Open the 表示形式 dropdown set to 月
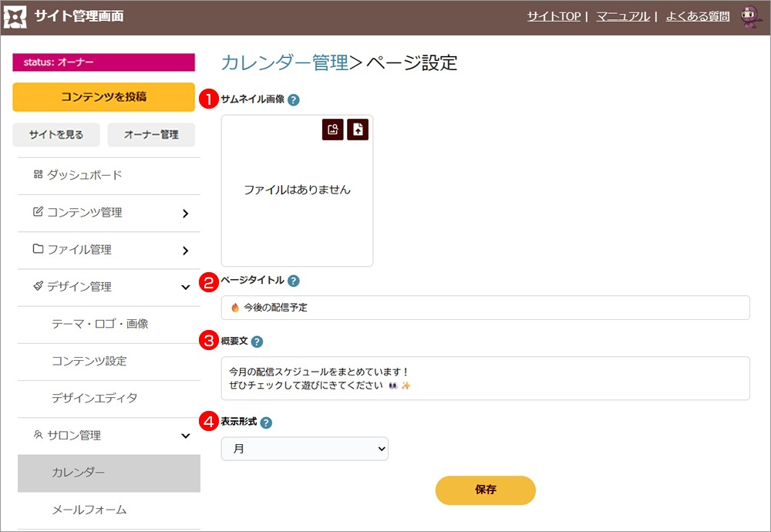The height and width of the screenshot is (532, 771). 305,449
